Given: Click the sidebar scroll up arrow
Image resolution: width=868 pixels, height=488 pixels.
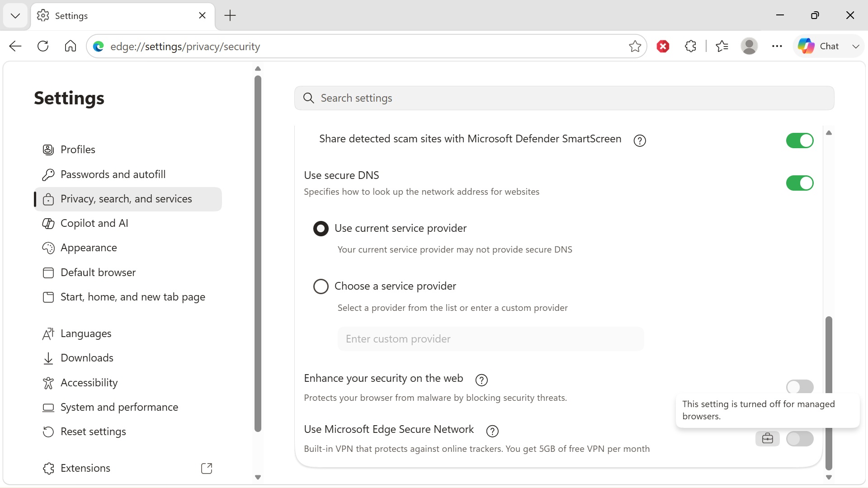Looking at the screenshot, I should click(258, 69).
